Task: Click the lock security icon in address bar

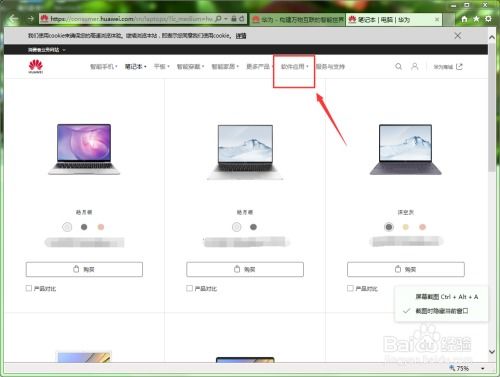Action: click(x=234, y=19)
